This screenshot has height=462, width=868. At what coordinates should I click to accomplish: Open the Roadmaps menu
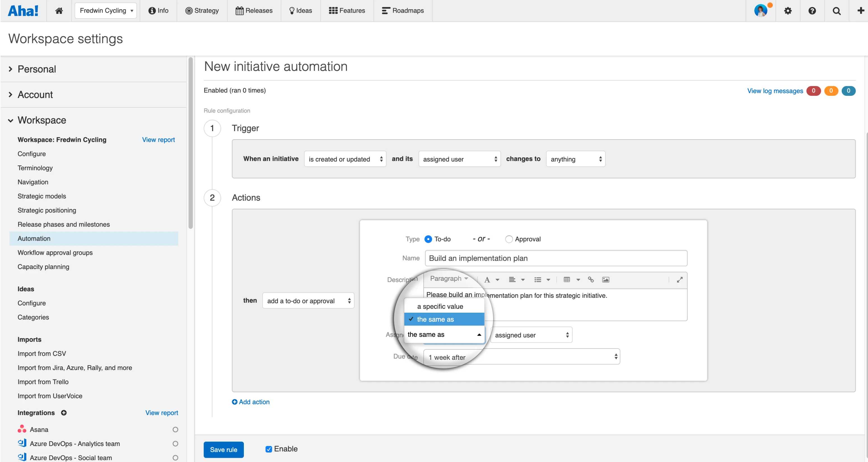403,10
